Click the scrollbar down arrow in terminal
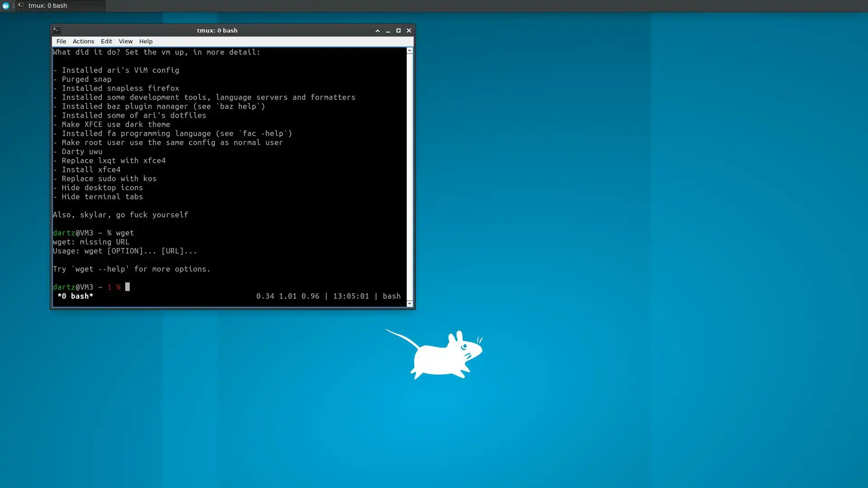Screen dimensions: 868x488 (410, 304)
